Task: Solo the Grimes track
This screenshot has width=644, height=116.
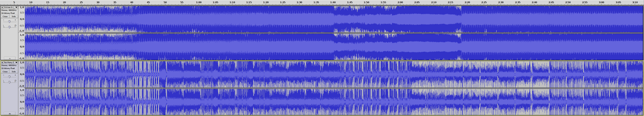Action: pyautogui.click(x=14, y=17)
